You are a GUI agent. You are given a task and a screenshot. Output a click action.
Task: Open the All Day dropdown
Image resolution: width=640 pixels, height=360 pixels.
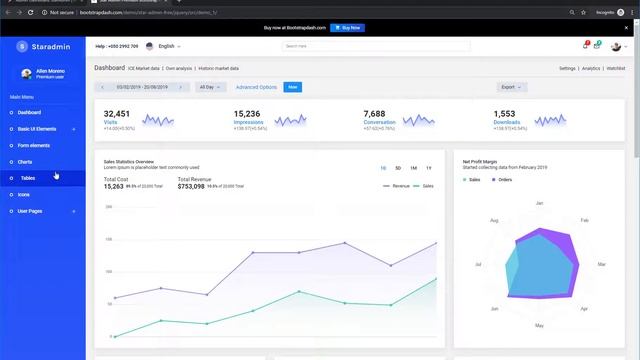(210, 87)
